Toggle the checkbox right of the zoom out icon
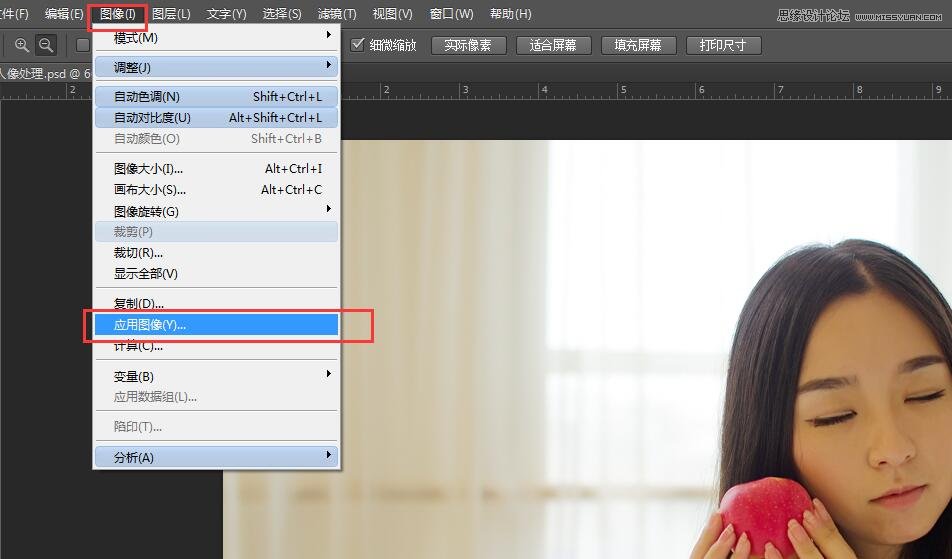 [x=83, y=45]
